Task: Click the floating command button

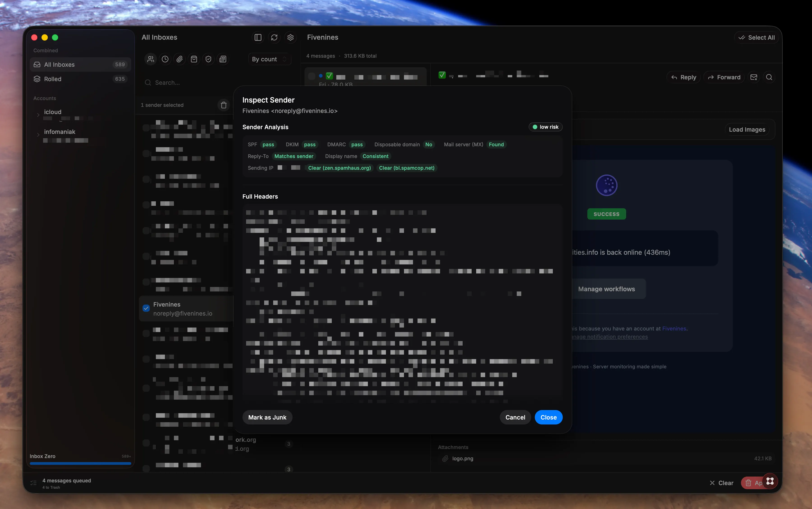Action: point(770,481)
